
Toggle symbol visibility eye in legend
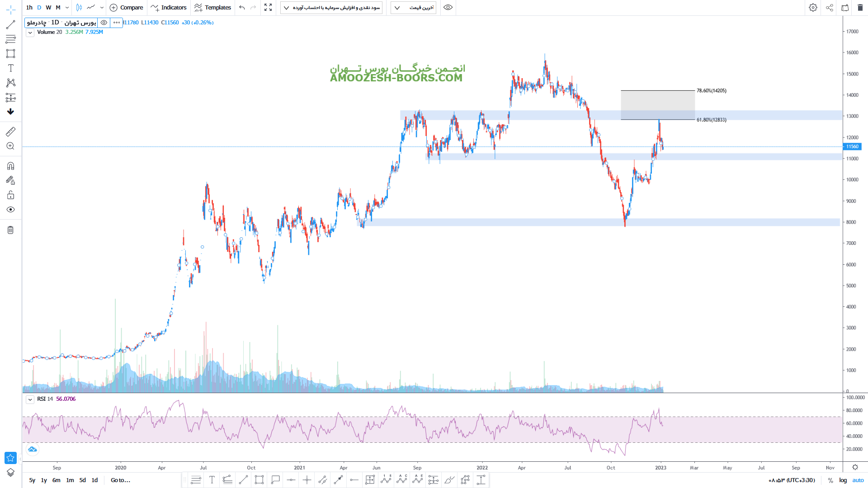click(104, 23)
